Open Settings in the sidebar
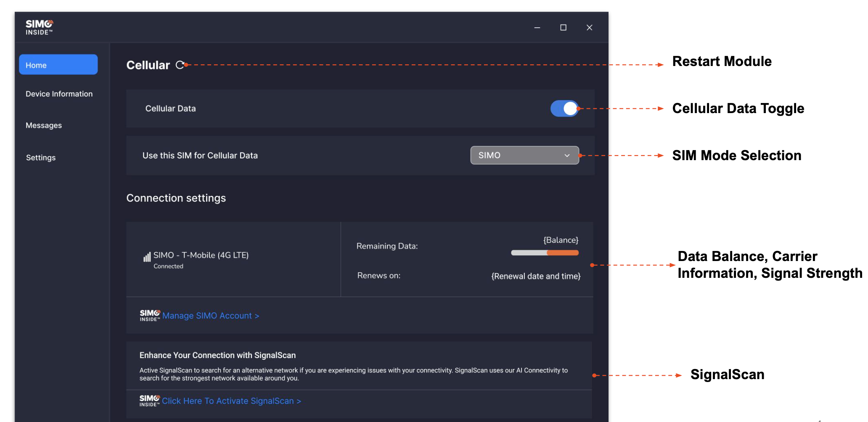 41,158
